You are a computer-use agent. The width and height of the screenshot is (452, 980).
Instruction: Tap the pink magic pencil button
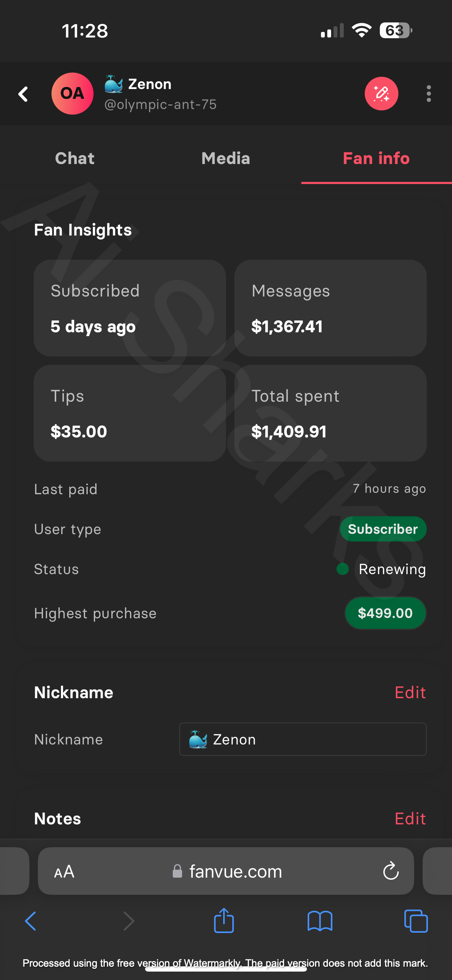tap(381, 94)
